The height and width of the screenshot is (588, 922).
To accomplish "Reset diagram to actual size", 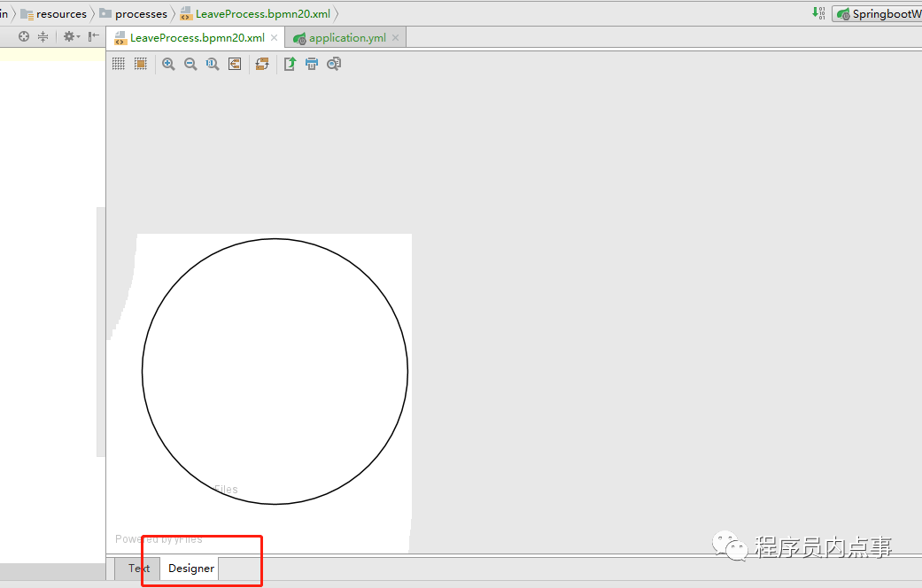I will click(213, 64).
